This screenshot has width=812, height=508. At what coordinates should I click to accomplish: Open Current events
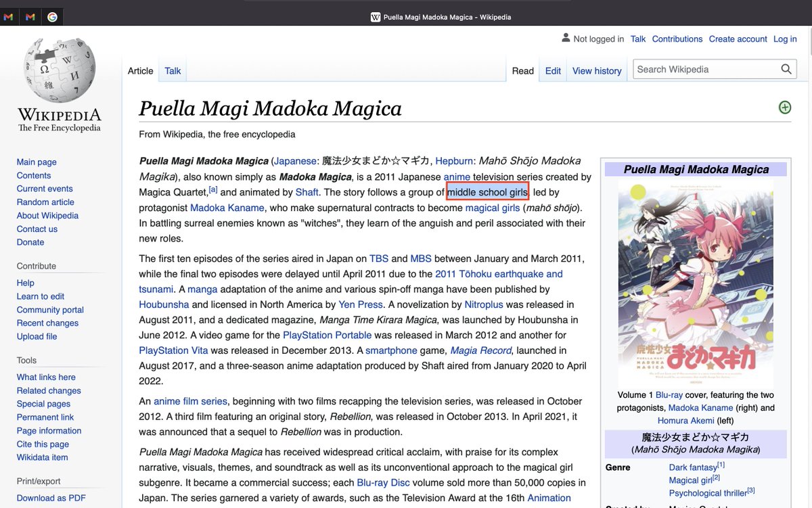pos(45,189)
